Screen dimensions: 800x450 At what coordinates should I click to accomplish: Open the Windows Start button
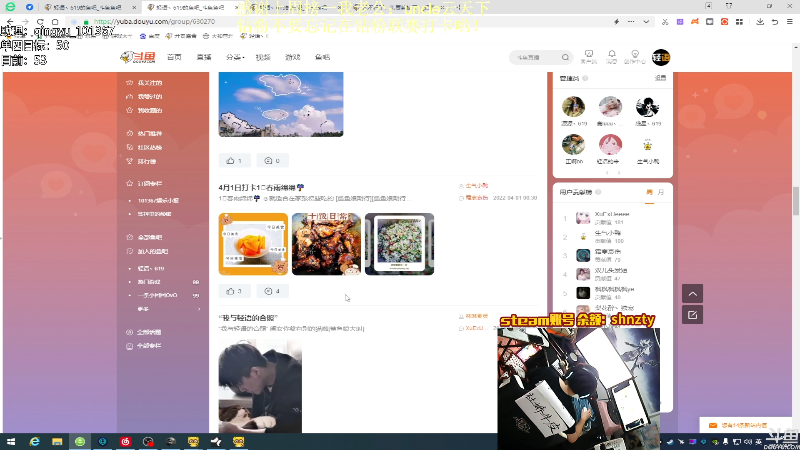(x=11, y=441)
